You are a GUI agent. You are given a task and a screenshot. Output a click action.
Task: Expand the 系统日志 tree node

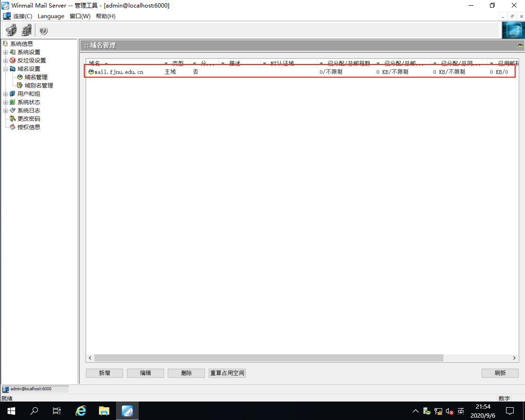pos(6,110)
